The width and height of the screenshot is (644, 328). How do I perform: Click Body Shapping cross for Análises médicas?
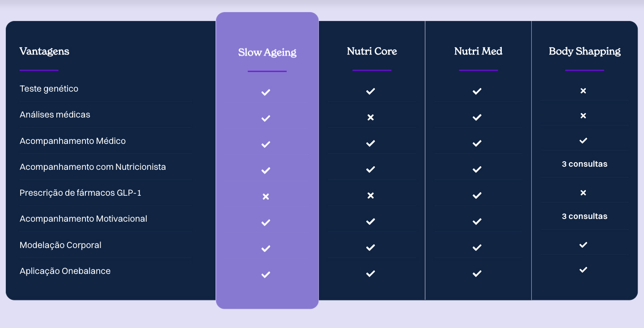click(x=583, y=116)
